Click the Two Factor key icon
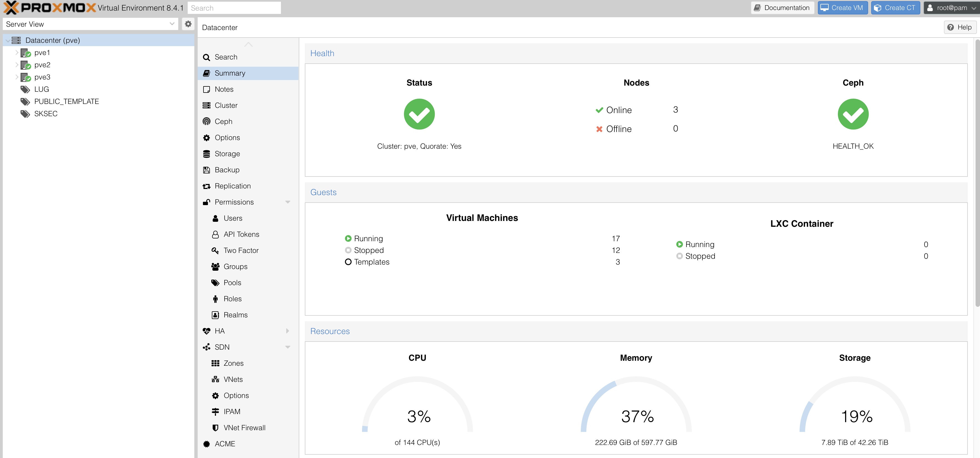The image size is (980, 458). [215, 250]
